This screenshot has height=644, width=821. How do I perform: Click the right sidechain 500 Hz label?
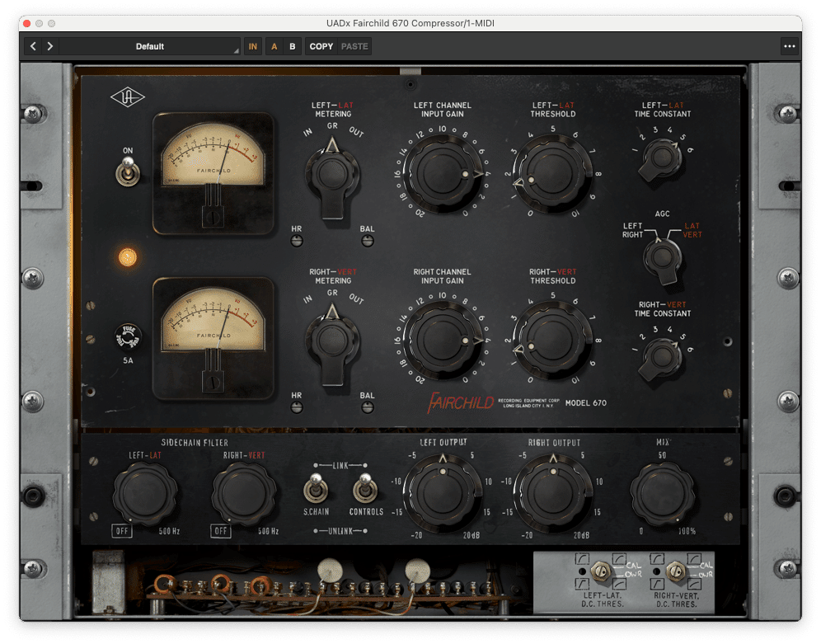(268, 531)
